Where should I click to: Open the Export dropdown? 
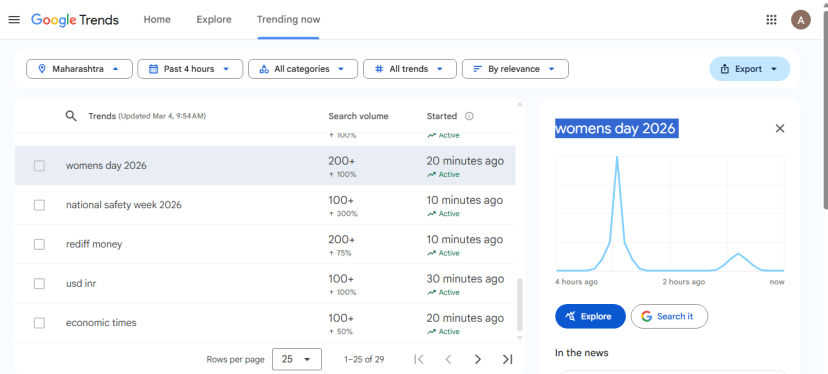[x=749, y=69]
